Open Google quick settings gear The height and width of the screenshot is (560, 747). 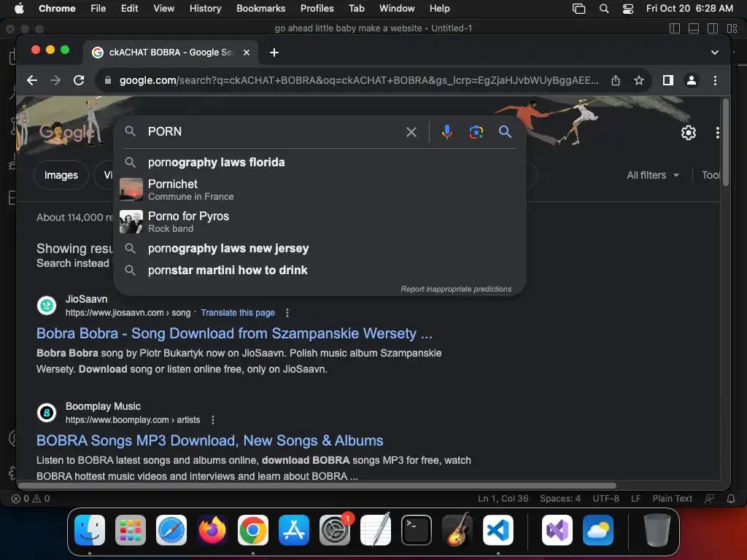[689, 133]
